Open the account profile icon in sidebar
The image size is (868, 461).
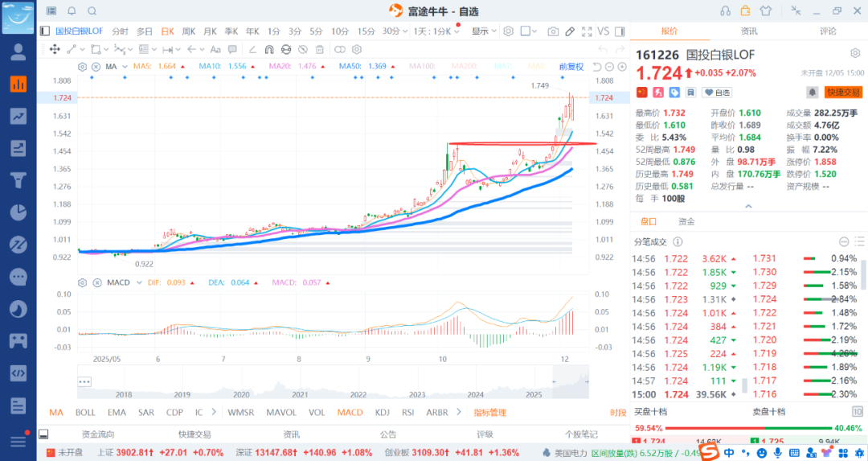coord(18,52)
